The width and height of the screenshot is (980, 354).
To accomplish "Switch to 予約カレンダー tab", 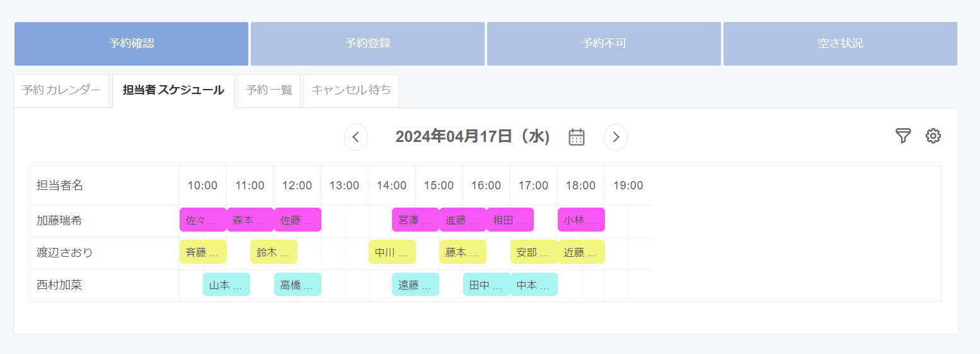I will pyautogui.click(x=62, y=90).
